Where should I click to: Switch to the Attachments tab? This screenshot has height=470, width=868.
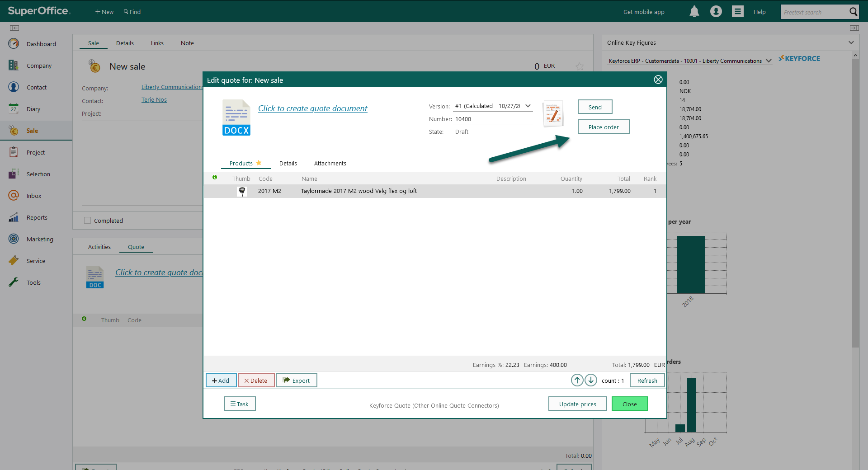pos(330,163)
